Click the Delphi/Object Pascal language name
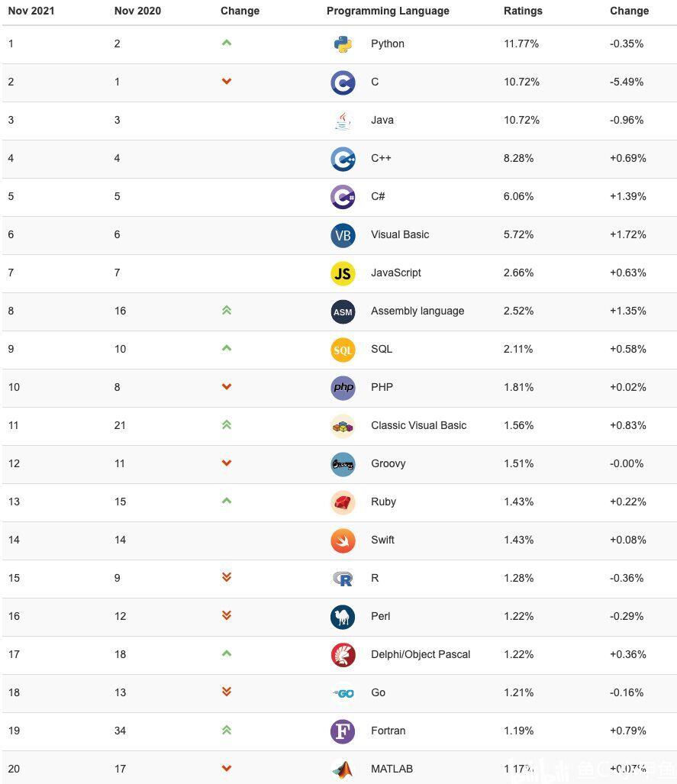677x784 pixels. point(420,655)
